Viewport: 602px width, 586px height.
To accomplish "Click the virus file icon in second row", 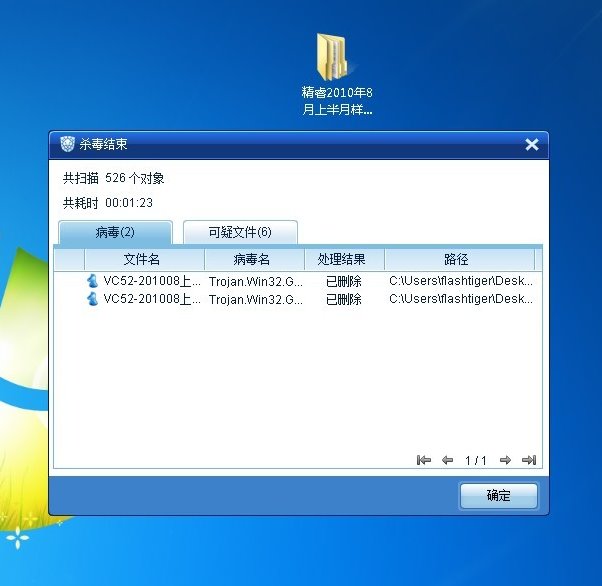I will [x=92, y=298].
